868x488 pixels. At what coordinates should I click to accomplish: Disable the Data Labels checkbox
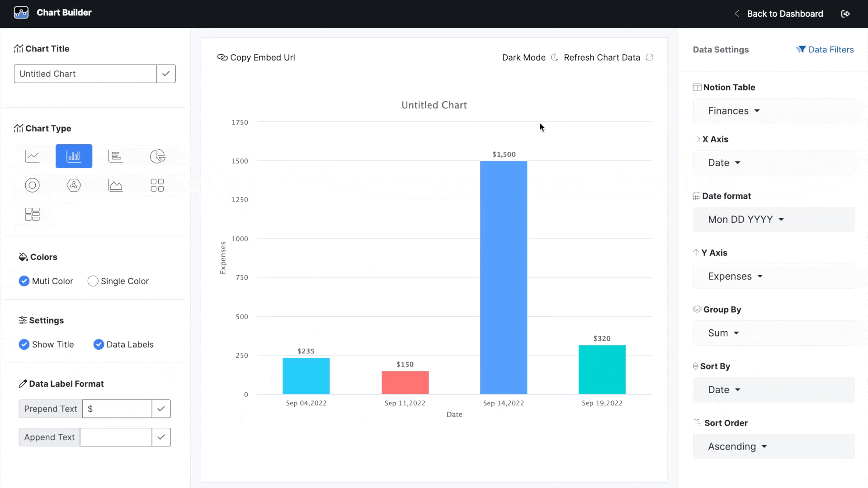[99, 344]
